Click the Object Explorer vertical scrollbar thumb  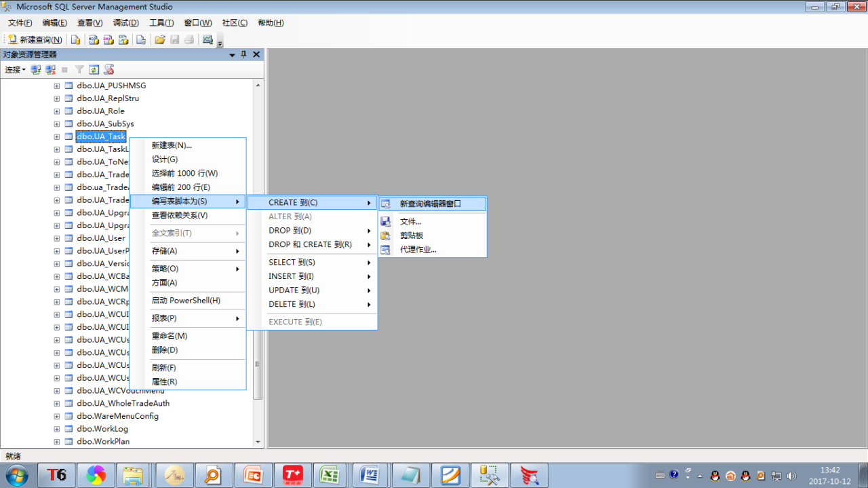click(258, 364)
